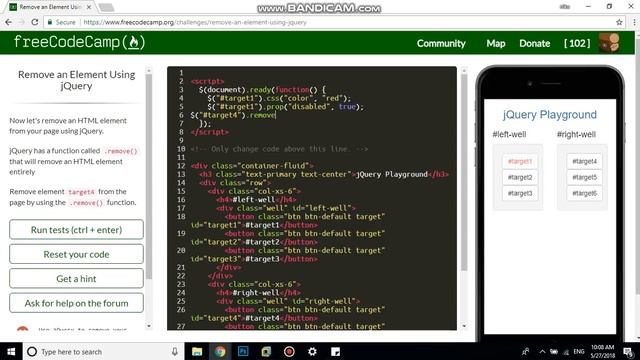Click the jQuery Playground heading in preview
The image size is (640, 360).
pos(549,115)
